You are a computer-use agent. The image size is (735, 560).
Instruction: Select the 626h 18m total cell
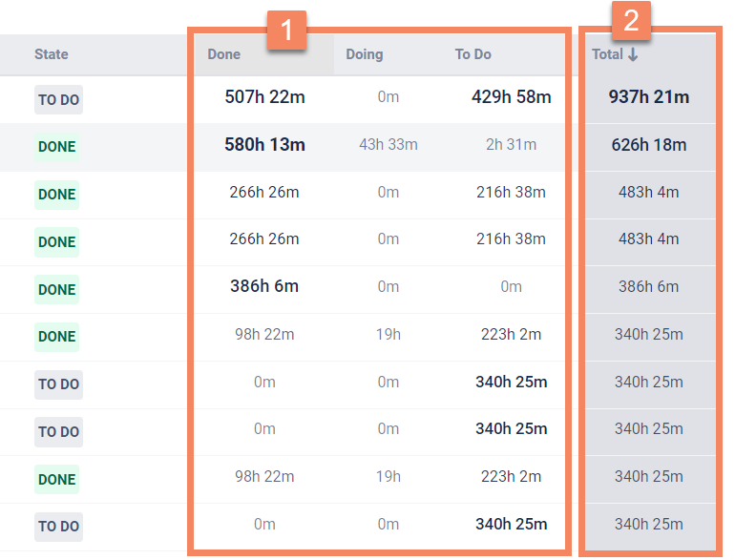point(649,145)
